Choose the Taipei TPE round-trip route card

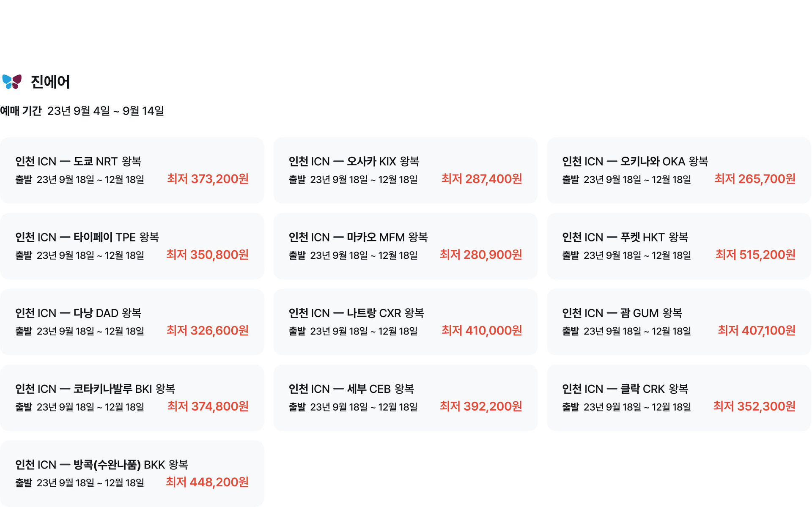point(132,246)
